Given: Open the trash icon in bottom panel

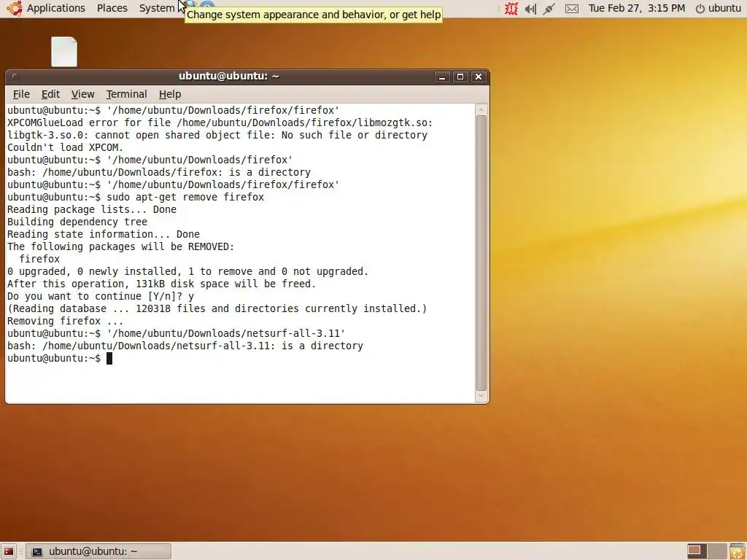Looking at the screenshot, I should tap(738, 551).
